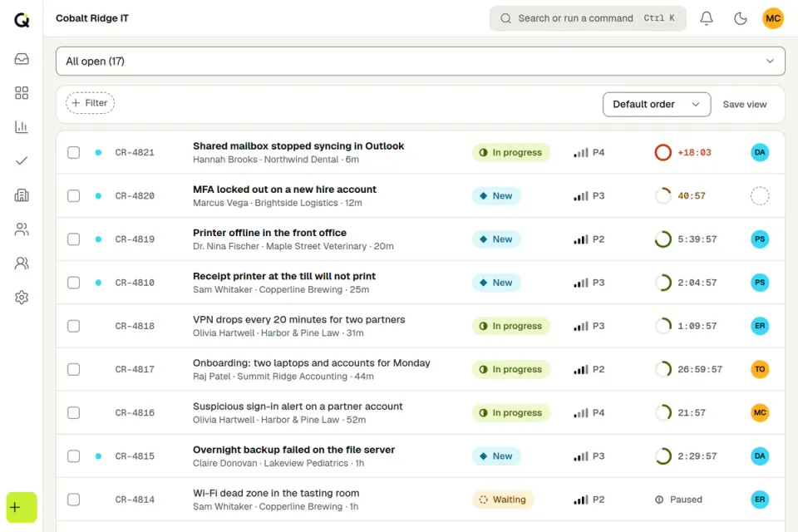Expand the All open (17) view dropdown
This screenshot has width=798, height=532.
(421, 61)
